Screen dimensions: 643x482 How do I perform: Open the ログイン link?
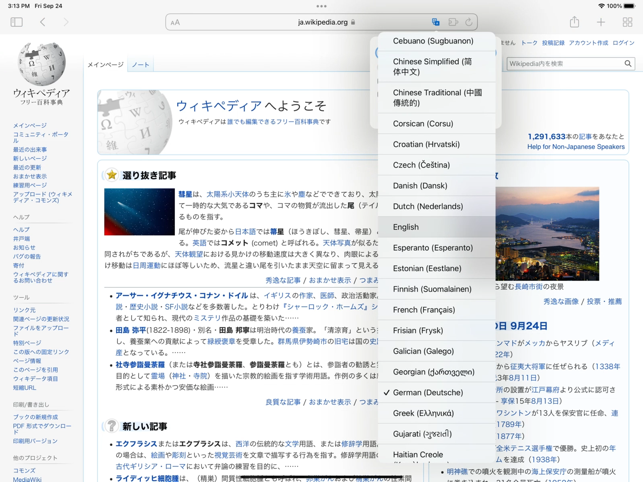pyautogui.click(x=623, y=43)
